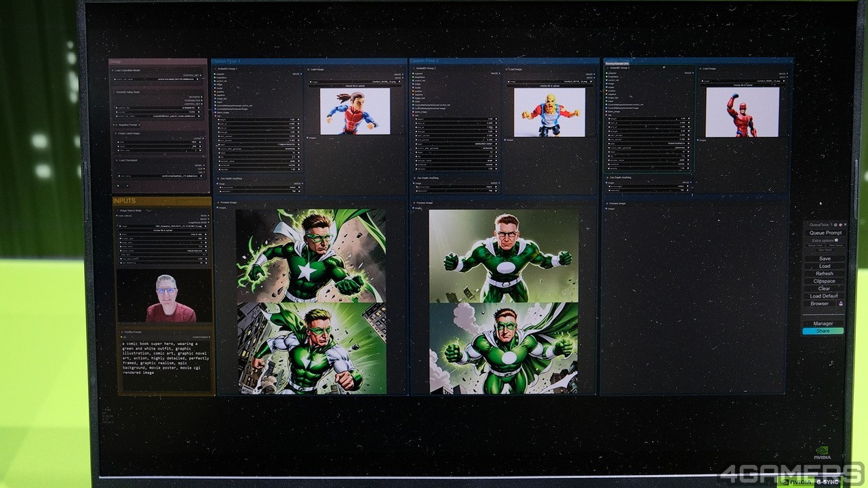This screenshot has height=488, width=868.
Task: Collapse Zoe Depth Anything node in Custom Pose 1
Action: coord(218,178)
